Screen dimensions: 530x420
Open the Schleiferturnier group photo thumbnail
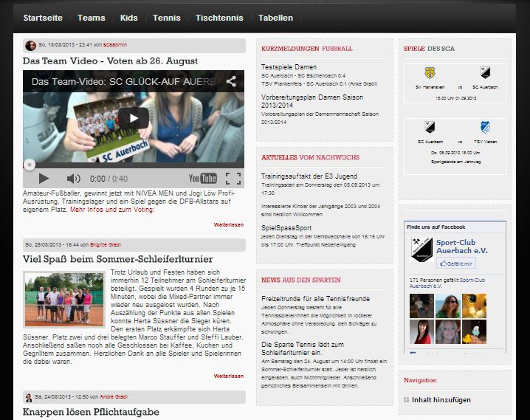coord(63,299)
